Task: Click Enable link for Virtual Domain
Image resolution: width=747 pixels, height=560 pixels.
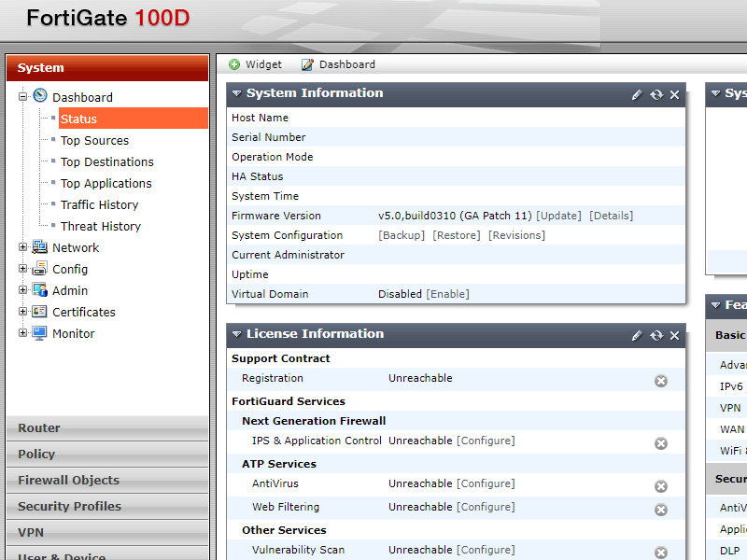Action: pos(448,294)
